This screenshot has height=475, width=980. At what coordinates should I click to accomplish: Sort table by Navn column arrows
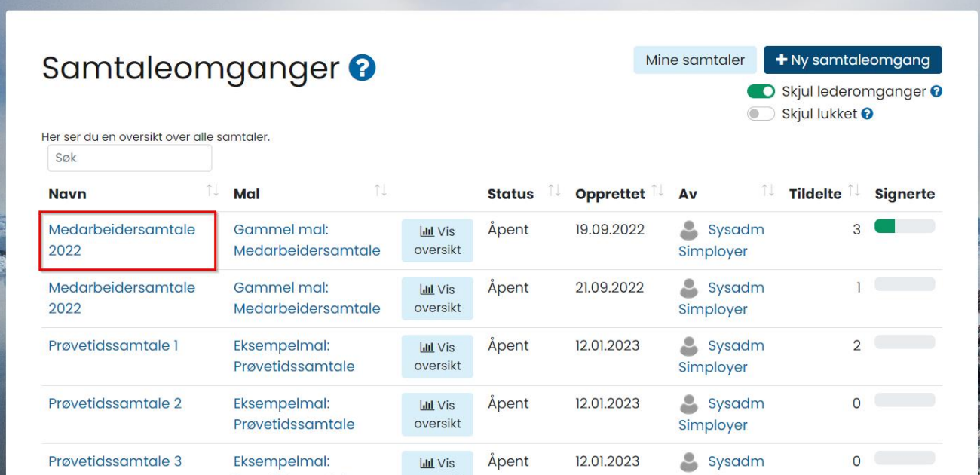coord(213,191)
